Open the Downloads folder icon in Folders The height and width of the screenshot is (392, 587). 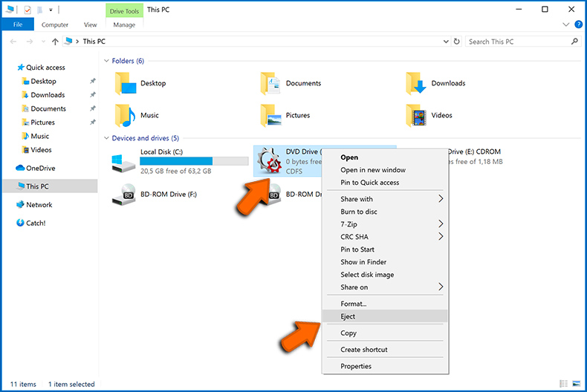tap(416, 83)
